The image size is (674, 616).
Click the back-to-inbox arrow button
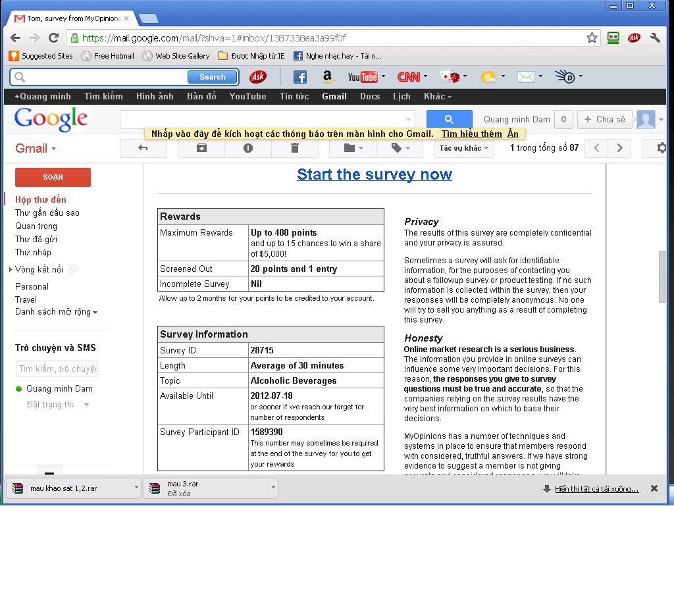(x=143, y=148)
